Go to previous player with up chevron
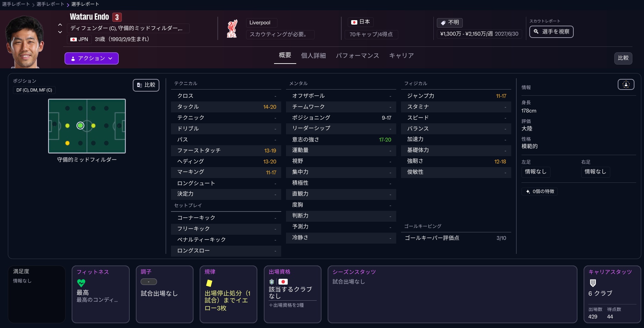644x328 pixels. tap(60, 25)
